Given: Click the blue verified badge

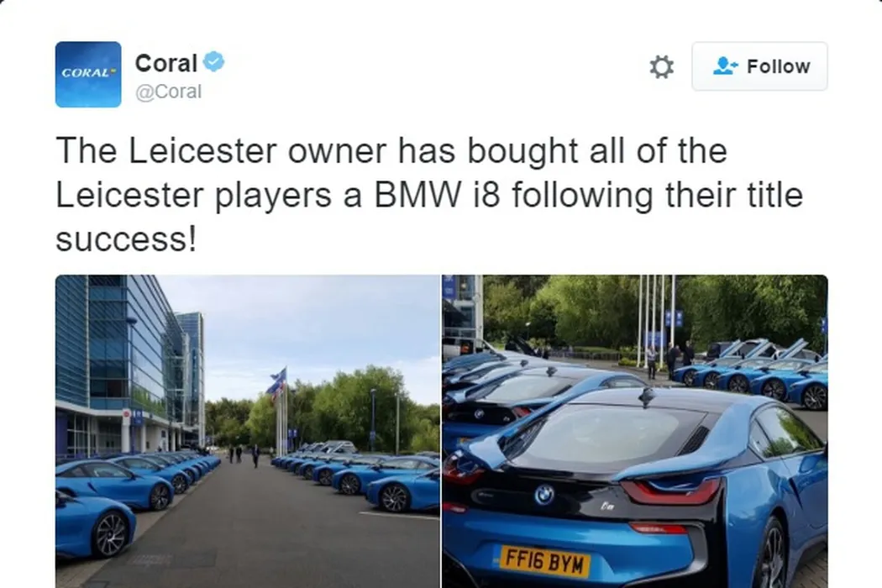Looking at the screenshot, I should coord(213,61).
